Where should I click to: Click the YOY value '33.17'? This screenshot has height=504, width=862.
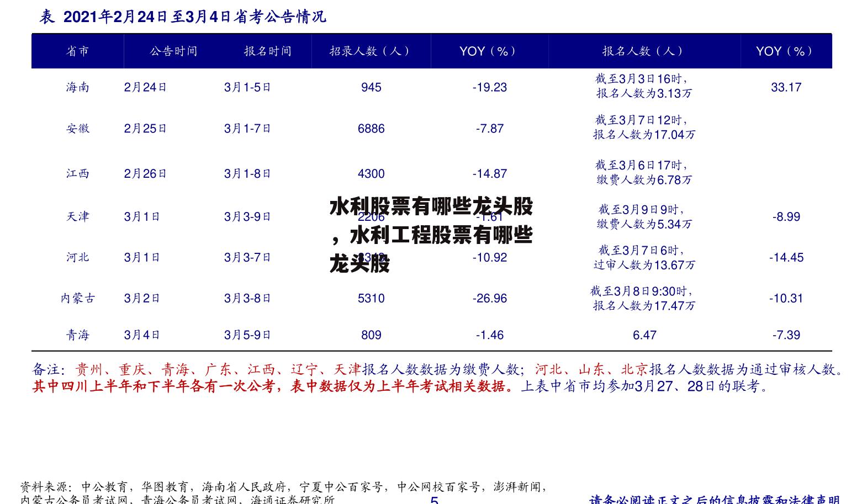[x=786, y=87]
